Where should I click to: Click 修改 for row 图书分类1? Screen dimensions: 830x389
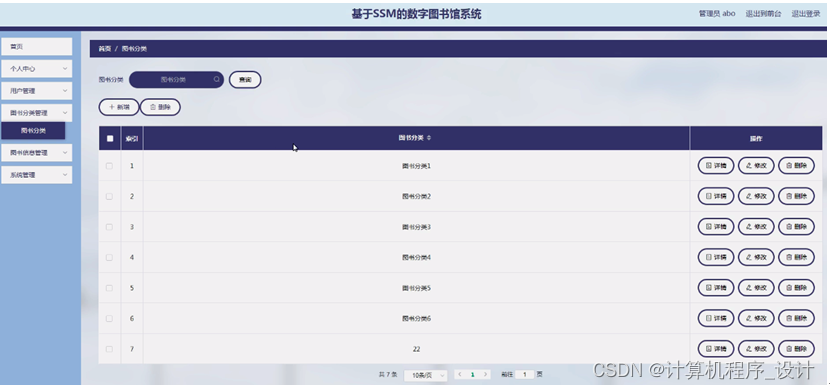point(756,166)
